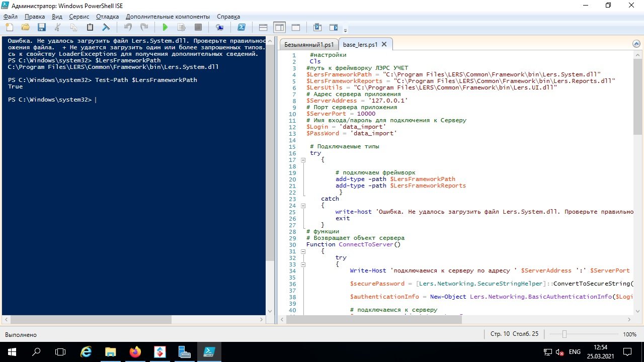Click add-type -path $LersFrameworkReports line
The width and height of the screenshot is (644, 362).
click(401, 186)
